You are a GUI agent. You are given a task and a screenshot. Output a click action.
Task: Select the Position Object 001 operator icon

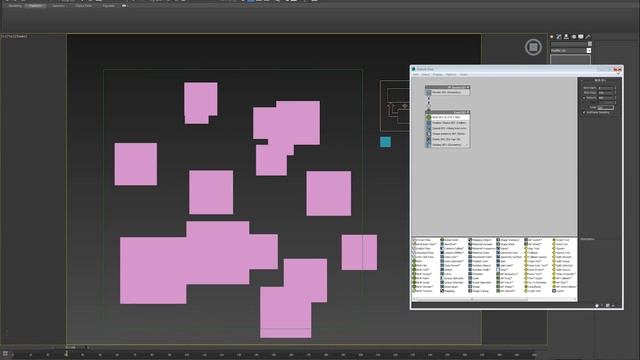[x=429, y=123]
